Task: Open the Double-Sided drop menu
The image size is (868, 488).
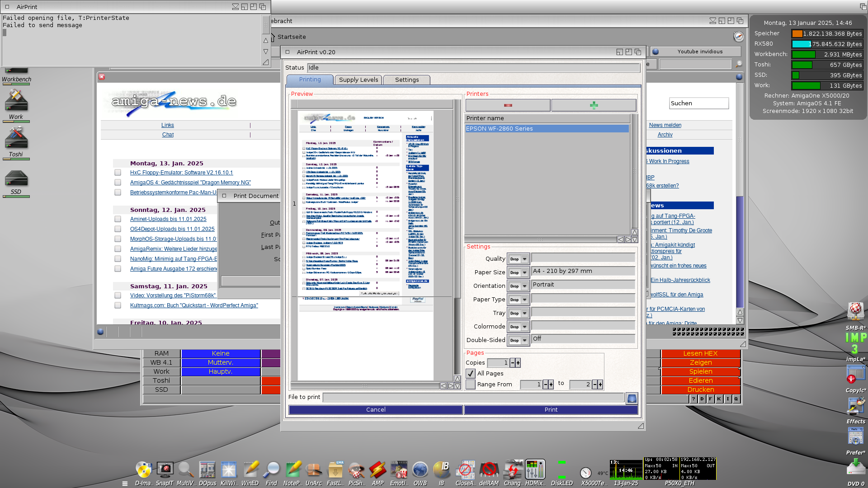Action: tap(518, 341)
